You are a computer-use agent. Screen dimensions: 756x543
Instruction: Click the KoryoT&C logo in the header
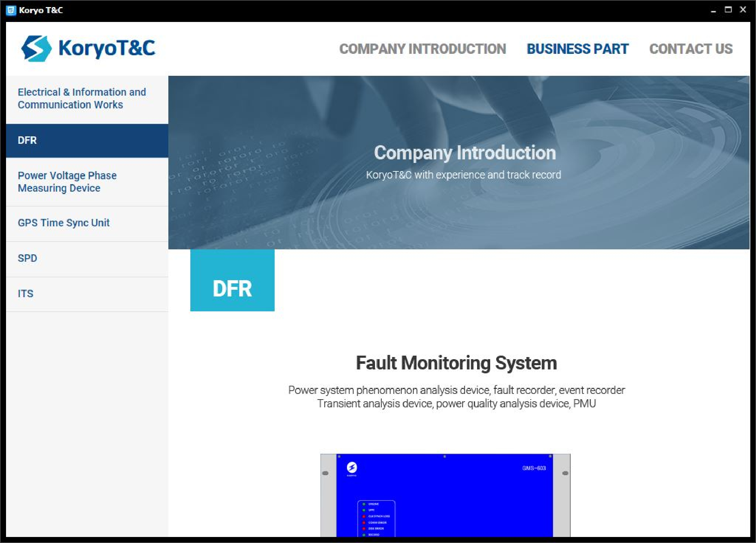[x=88, y=49]
